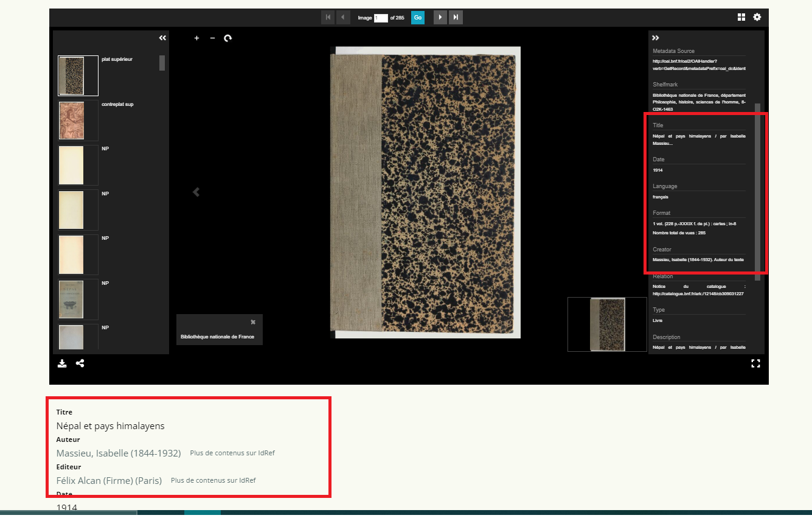
Task: Click the previous image arrow in toolbar
Action: click(344, 18)
